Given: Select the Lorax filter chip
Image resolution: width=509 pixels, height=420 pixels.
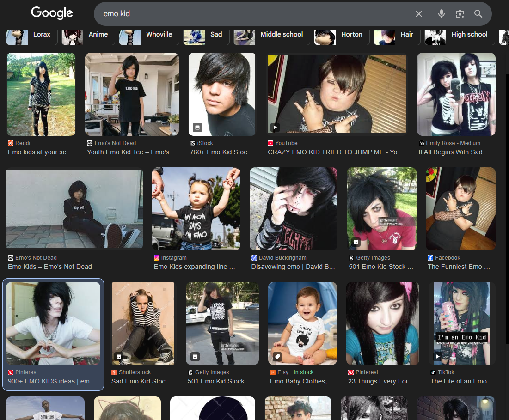Looking at the screenshot, I should click(32, 37).
